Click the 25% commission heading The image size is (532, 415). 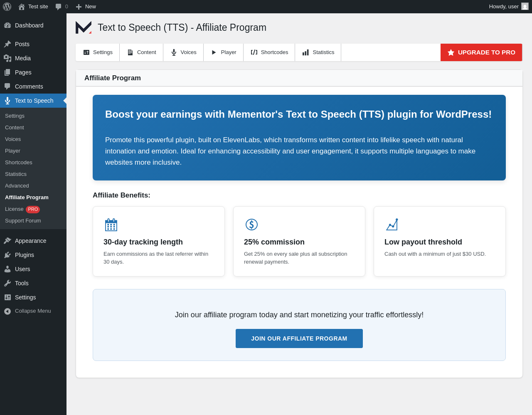(x=274, y=242)
